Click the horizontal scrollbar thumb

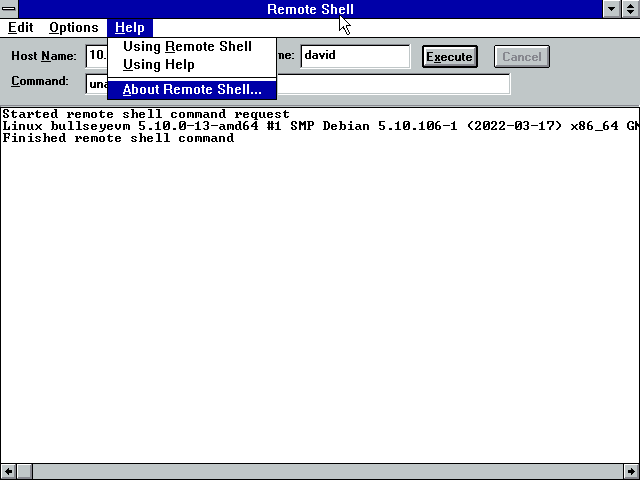point(24,471)
